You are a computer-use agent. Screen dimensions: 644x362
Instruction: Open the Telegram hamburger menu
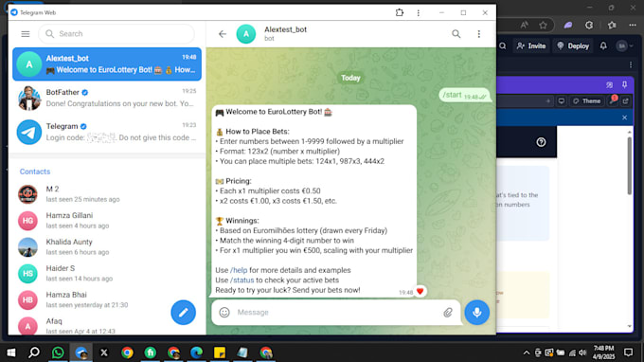click(26, 34)
